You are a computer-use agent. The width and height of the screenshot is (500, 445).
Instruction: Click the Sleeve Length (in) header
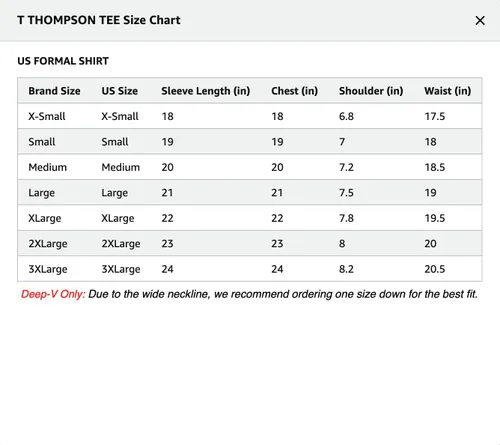point(206,91)
